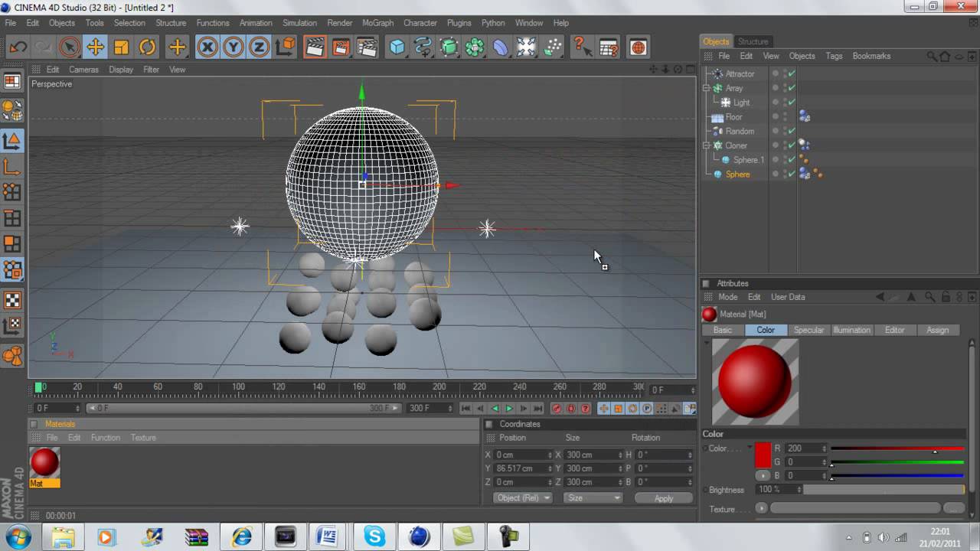Viewport: 980px width, 551px height.
Task: Activate the Live Selection tool
Action: pos(69,47)
